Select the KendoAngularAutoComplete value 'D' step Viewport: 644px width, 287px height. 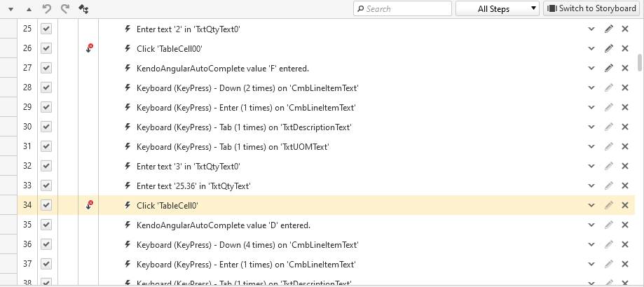tap(223, 225)
